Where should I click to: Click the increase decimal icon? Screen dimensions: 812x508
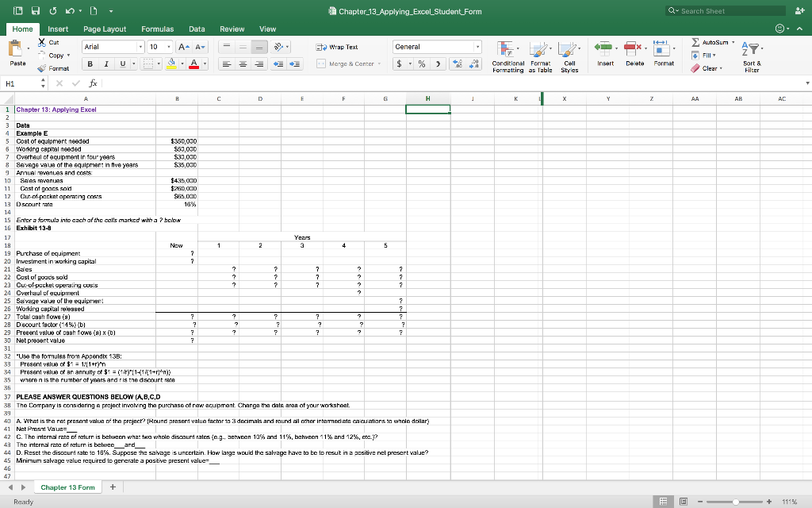[x=458, y=63]
